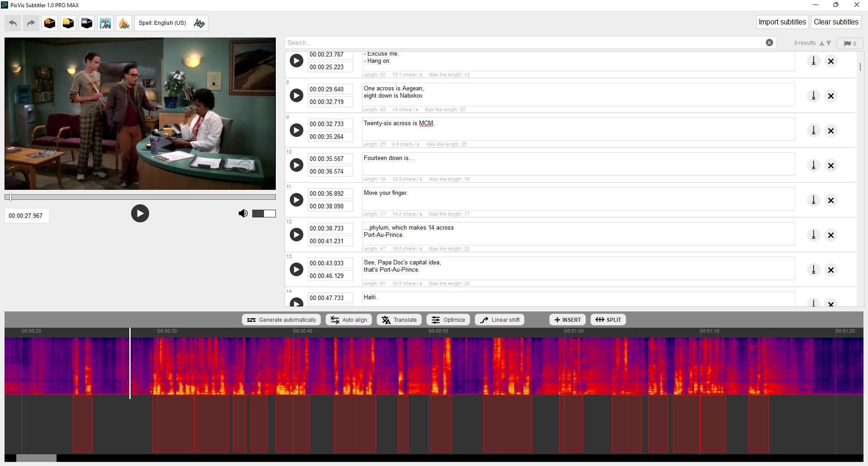Open project using folder box icon
The height and width of the screenshot is (466, 868).
click(68, 23)
